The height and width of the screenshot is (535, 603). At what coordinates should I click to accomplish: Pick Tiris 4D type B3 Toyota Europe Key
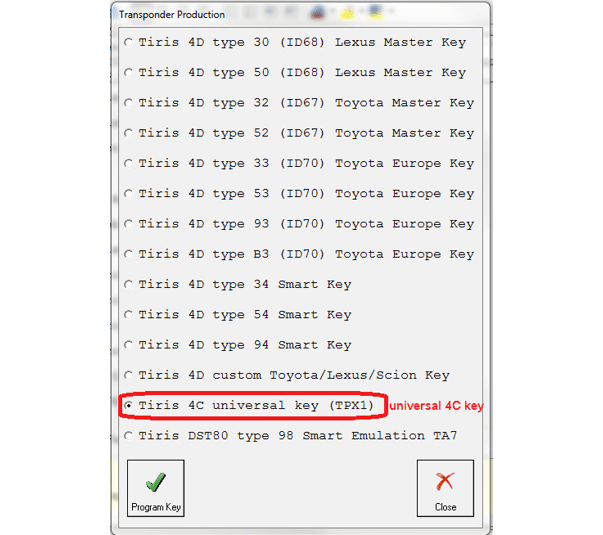(x=128, y=254)
